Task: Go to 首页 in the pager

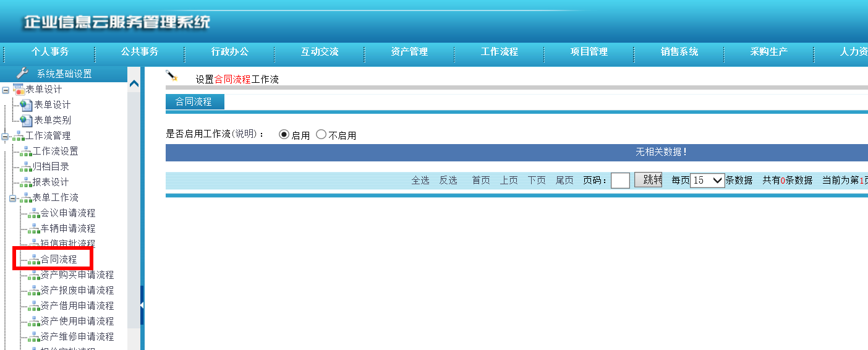Action: 481,181
